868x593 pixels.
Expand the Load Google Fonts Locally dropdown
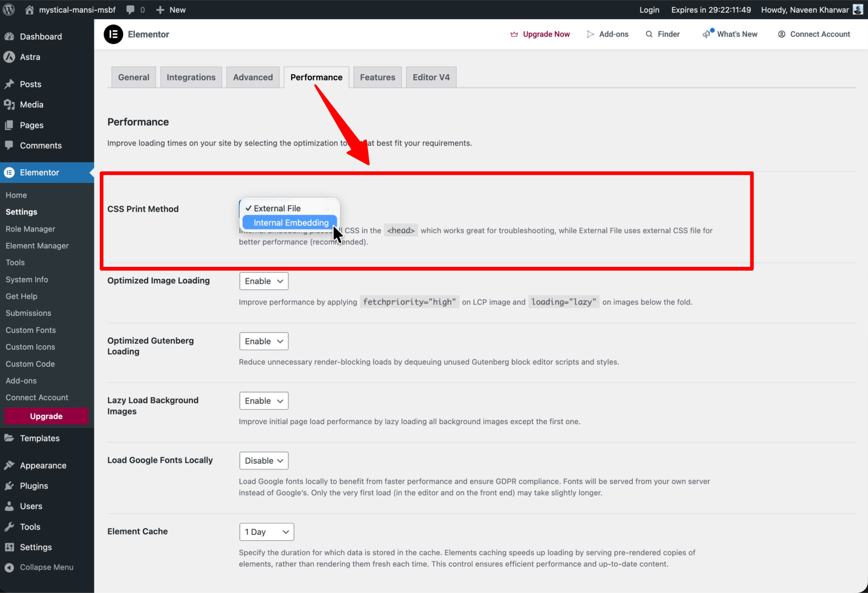(264, 461)
